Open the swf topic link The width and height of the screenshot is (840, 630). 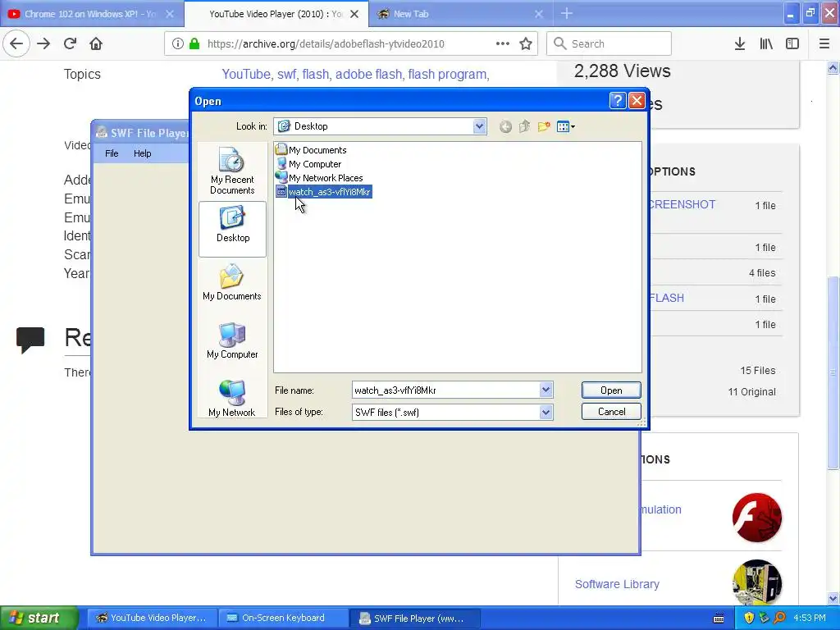pos(286,74)
